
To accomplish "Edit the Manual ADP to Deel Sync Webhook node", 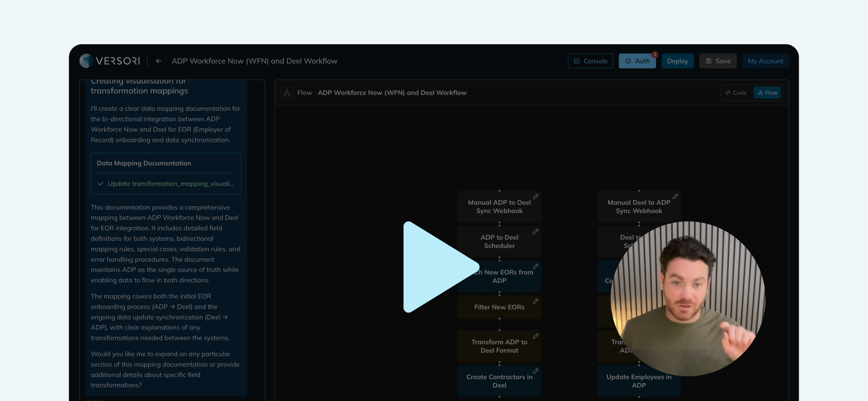I will [536, 197].
